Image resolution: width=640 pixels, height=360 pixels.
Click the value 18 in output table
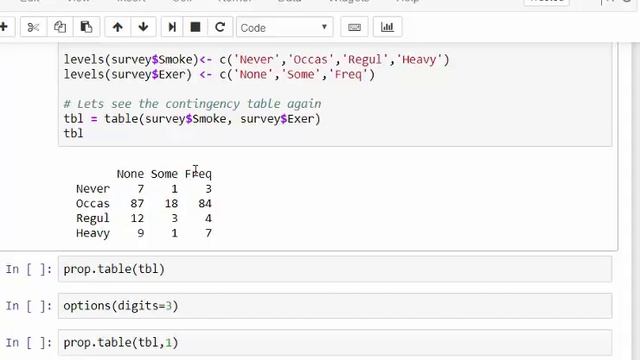pos(171,204)
